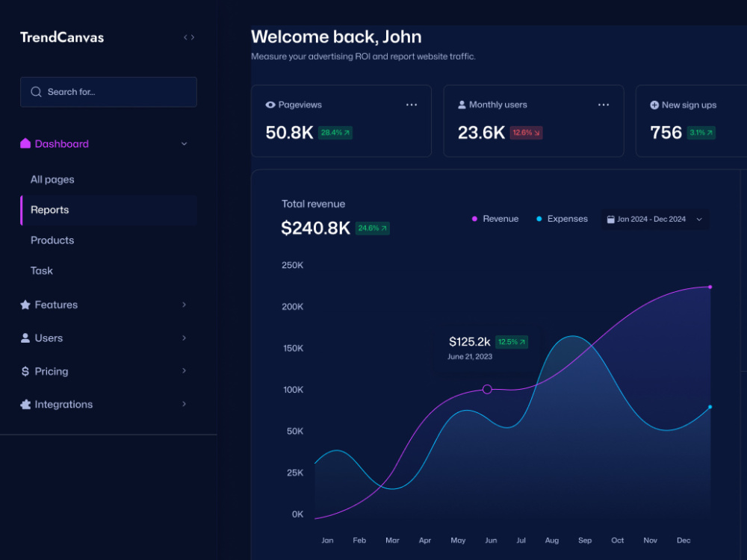Click the 23.6K monthly users value

[x=481, y=133]
